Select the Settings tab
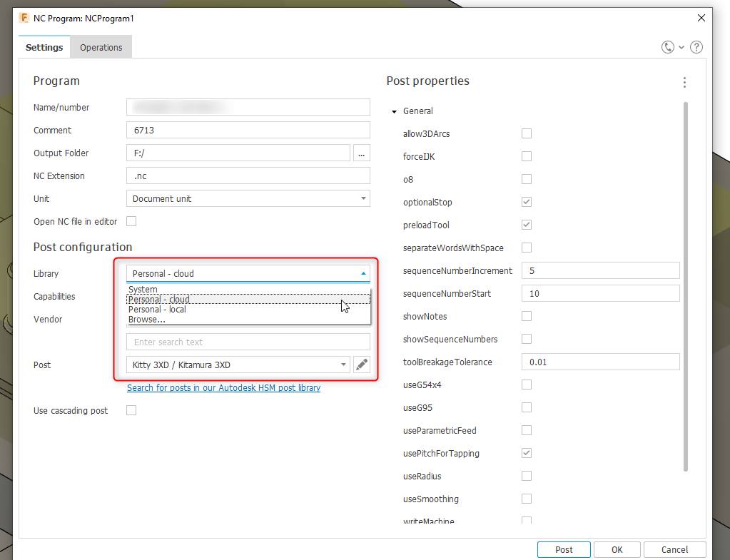Image resolution: width=730 pixels, height=560 pixels. point(44,48)
